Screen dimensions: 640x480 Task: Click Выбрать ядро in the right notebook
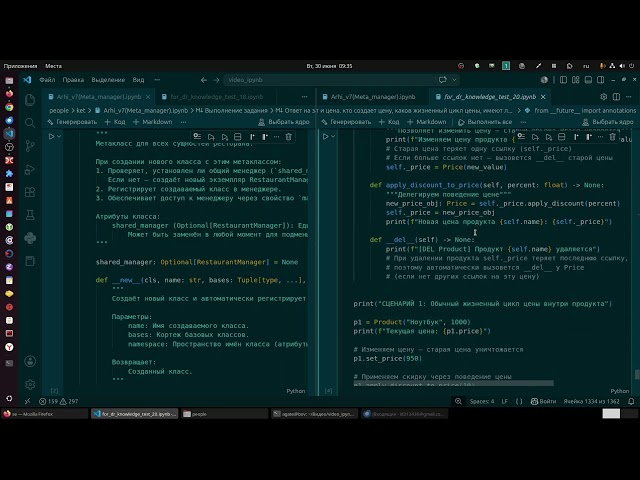click(608, 122)
